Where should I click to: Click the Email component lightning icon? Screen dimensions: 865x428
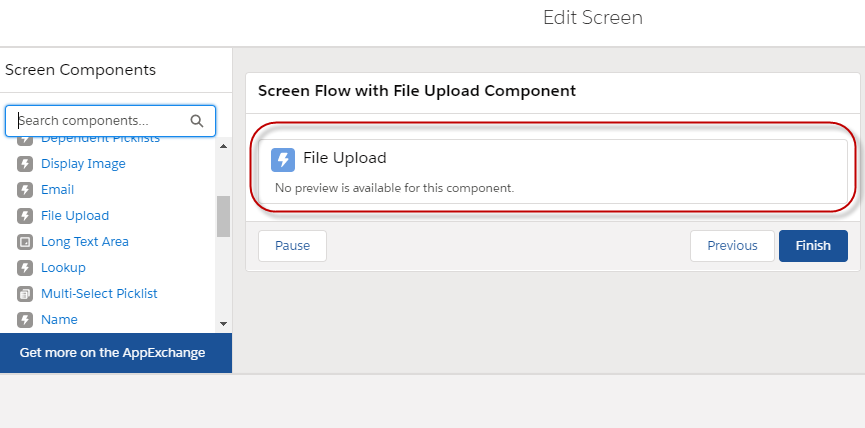point(25,190)
